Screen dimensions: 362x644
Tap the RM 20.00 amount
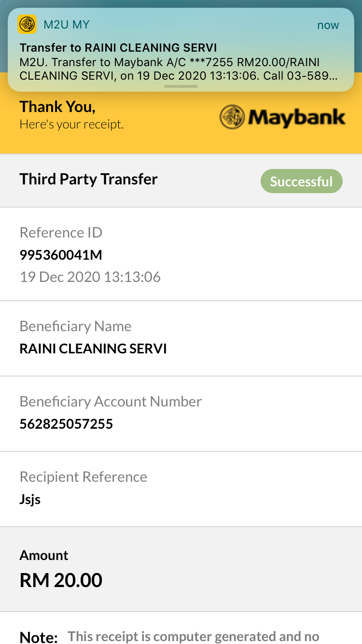click(x=61, y=580)
